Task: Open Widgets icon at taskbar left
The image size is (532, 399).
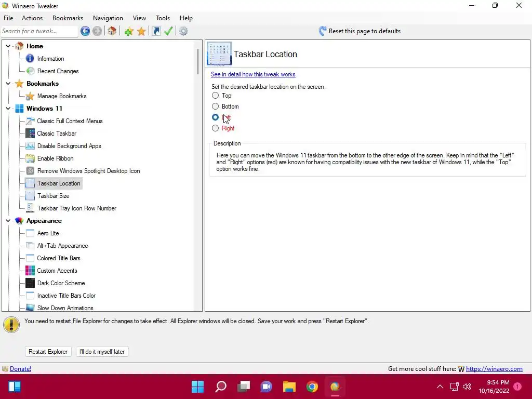Action: [x=14, y=387]
